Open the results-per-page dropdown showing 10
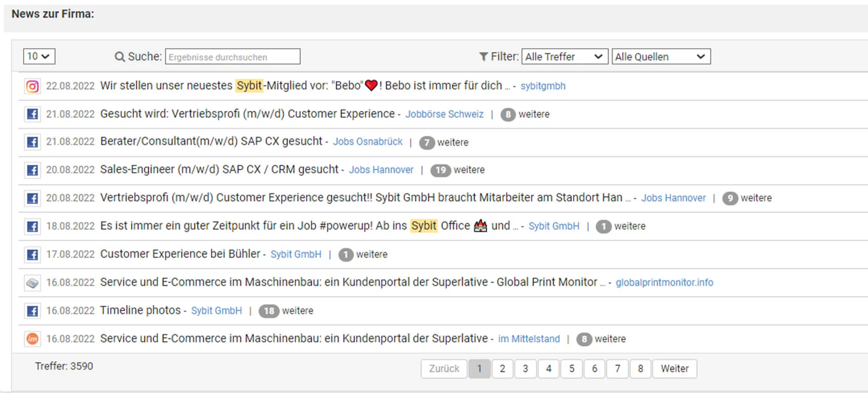 (39, 56)
